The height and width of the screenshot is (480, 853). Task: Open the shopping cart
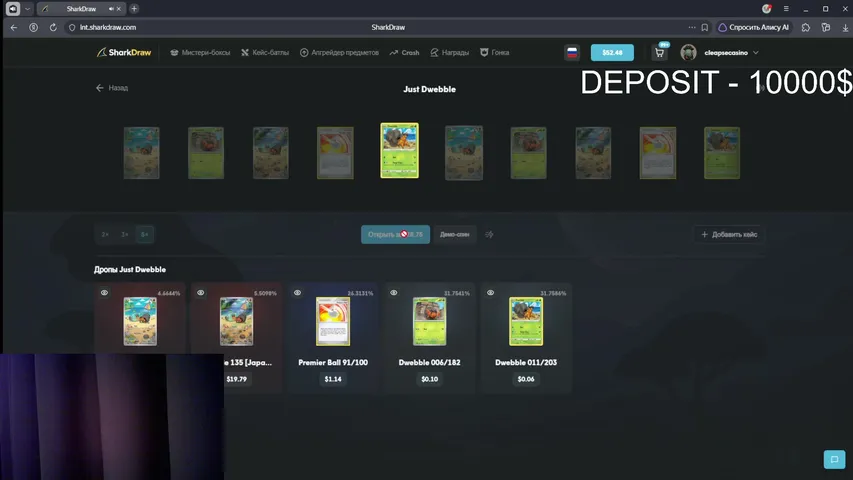(659, 53)
